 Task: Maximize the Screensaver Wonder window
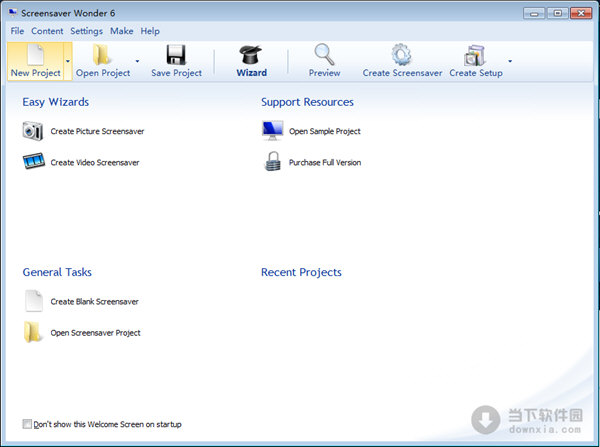(x=558, y=13)
